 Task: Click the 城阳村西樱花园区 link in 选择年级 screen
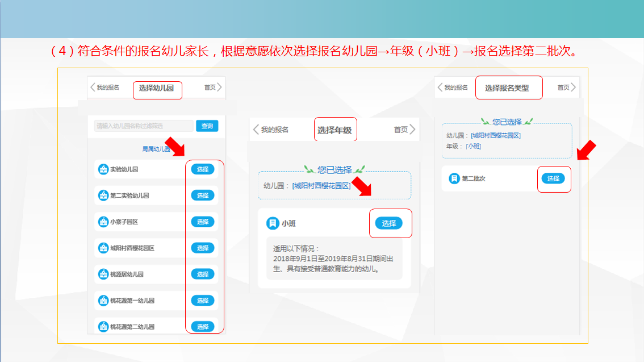point(321,186)
